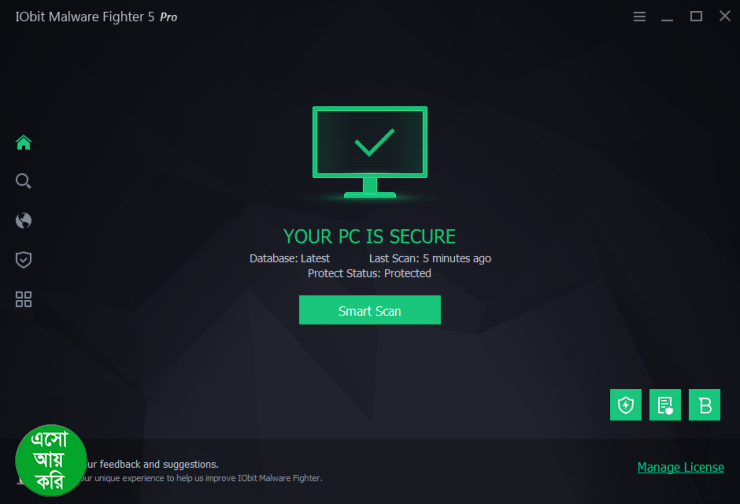Viewport: 740px width, 504px height.
Task: Click the green monitor checkmark graphic
Action: pos(370,152)
